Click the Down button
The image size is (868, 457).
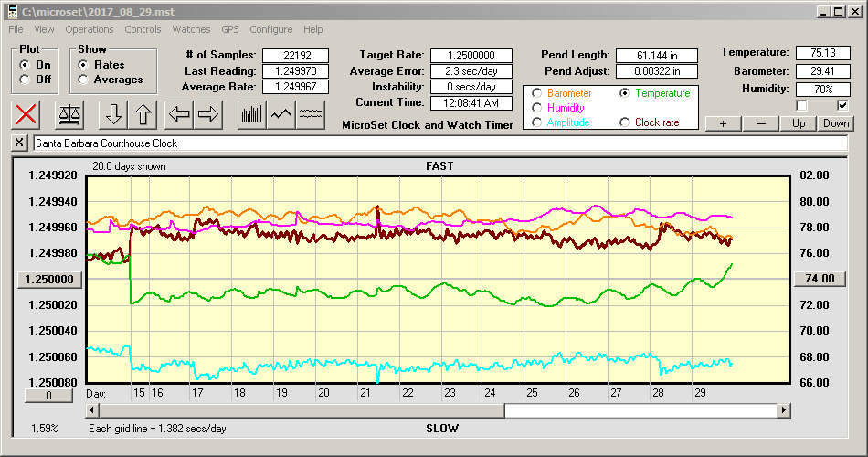pos(835,123)
